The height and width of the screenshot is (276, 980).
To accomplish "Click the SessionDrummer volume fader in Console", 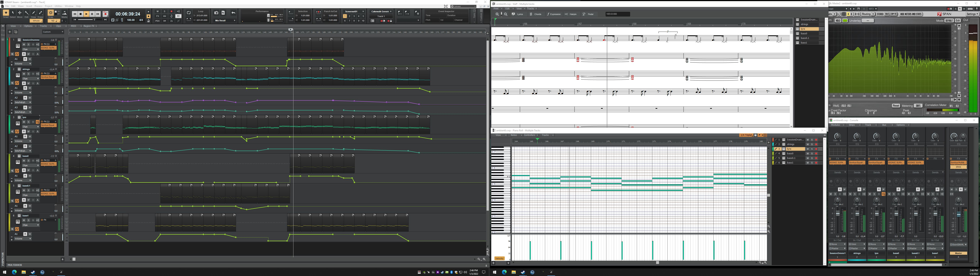I will [838, 214].
